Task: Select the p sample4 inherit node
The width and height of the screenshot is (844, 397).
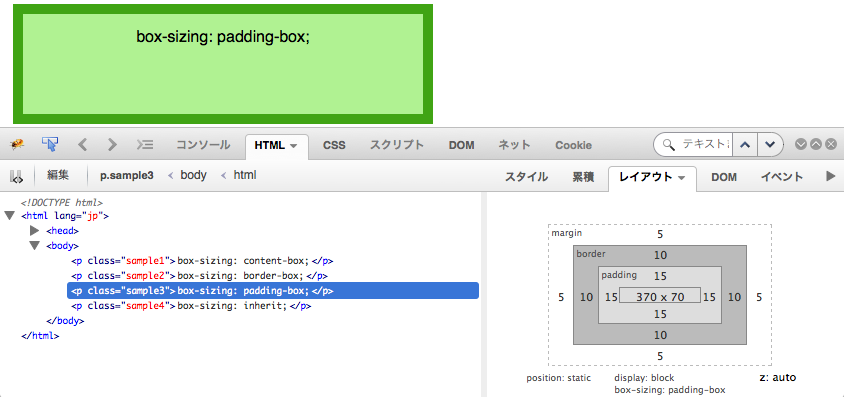Action: click(x=191, y=306)
